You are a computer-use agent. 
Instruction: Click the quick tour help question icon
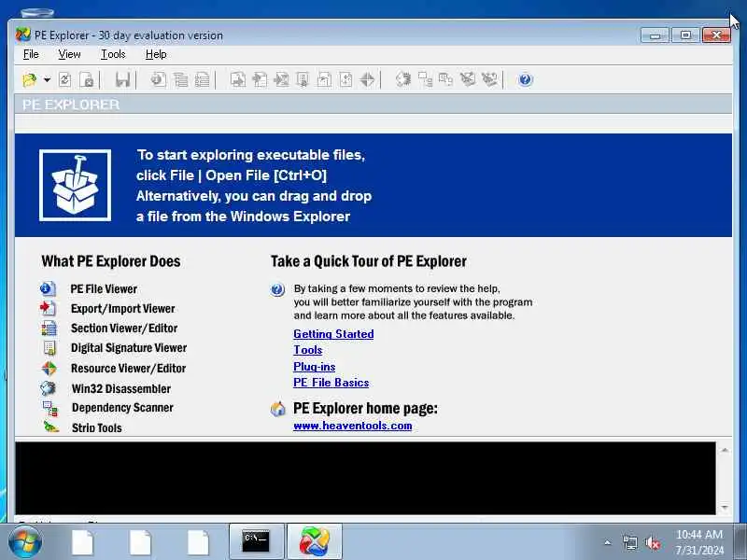click(277, 289)
